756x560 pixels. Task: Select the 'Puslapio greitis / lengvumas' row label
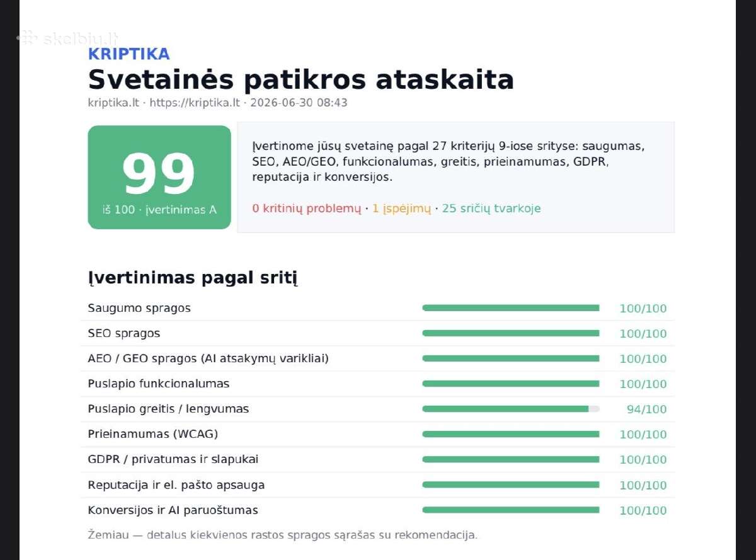[x=168, y=409]
